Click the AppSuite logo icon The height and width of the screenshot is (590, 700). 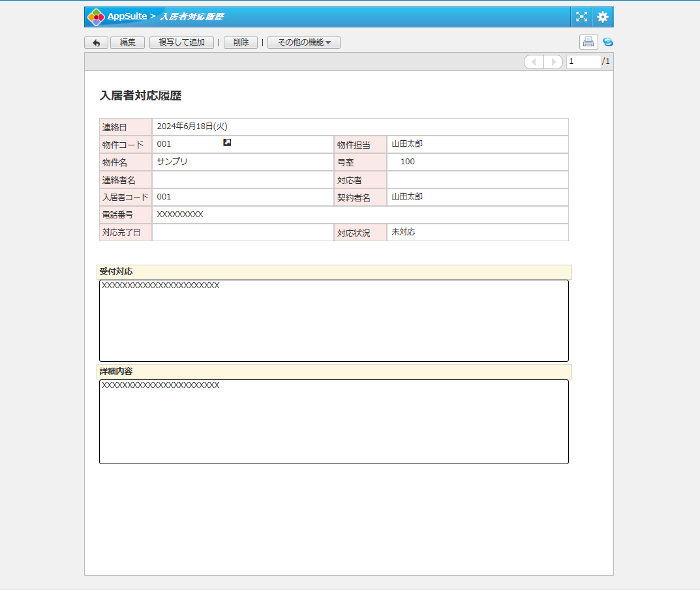(x=96, y=17)
